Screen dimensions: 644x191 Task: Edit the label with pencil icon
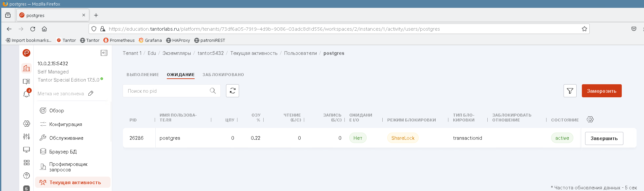point(91,93)
